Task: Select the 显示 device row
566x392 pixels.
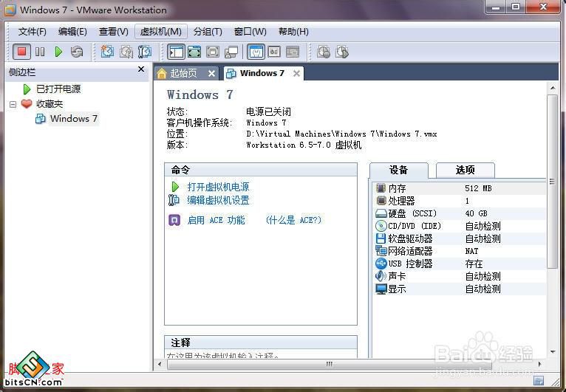Action: (x=459, y=289)
